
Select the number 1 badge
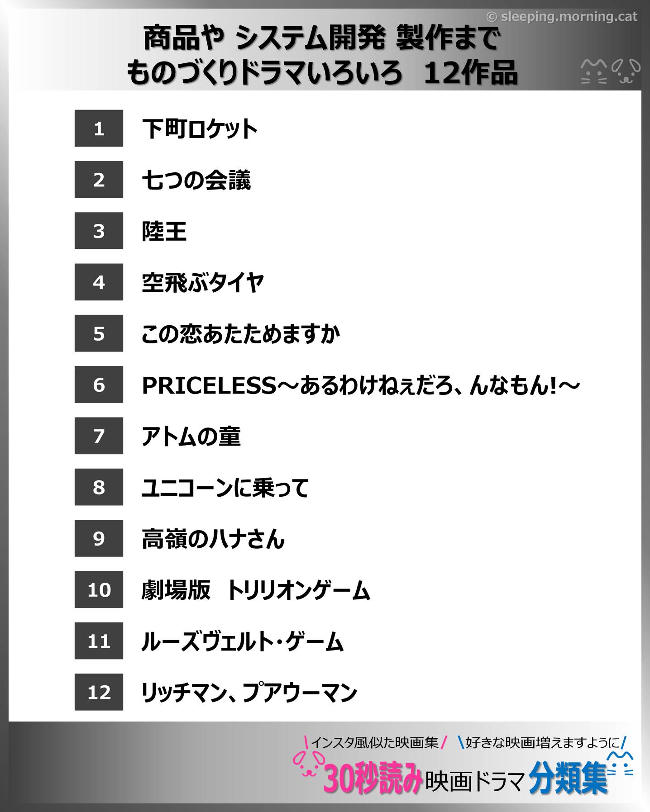click(99, 128)
